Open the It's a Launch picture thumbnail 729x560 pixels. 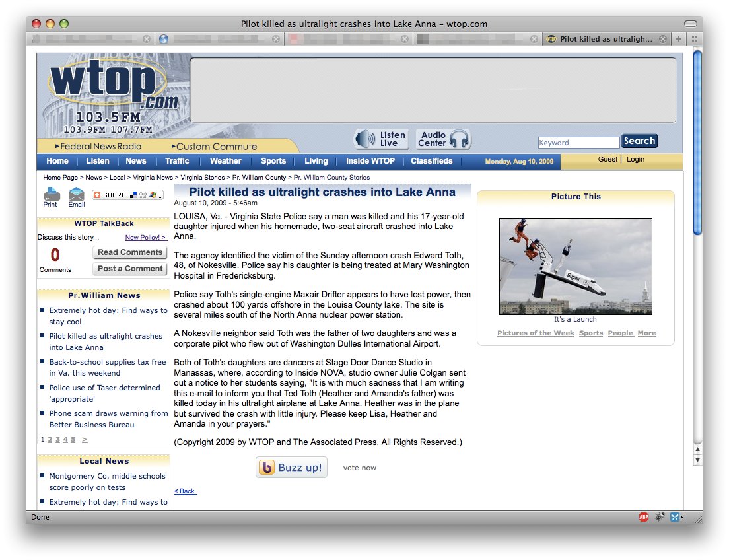(x=575, y=266)
